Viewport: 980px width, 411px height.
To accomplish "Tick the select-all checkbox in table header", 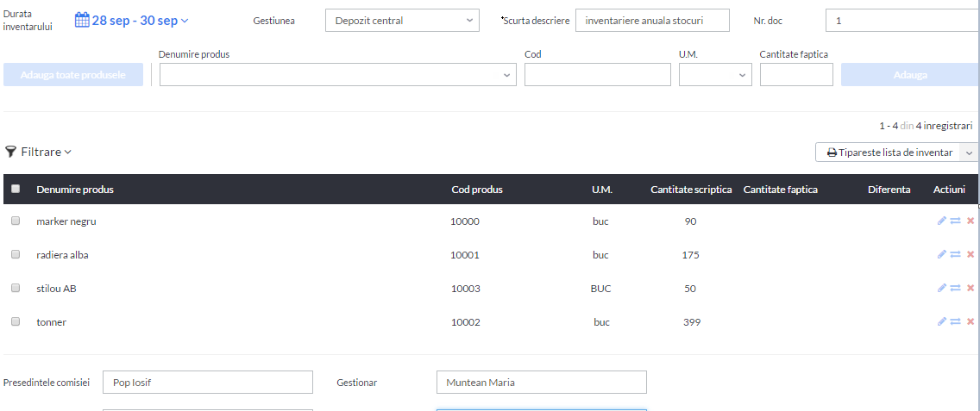I will (16, 189).
